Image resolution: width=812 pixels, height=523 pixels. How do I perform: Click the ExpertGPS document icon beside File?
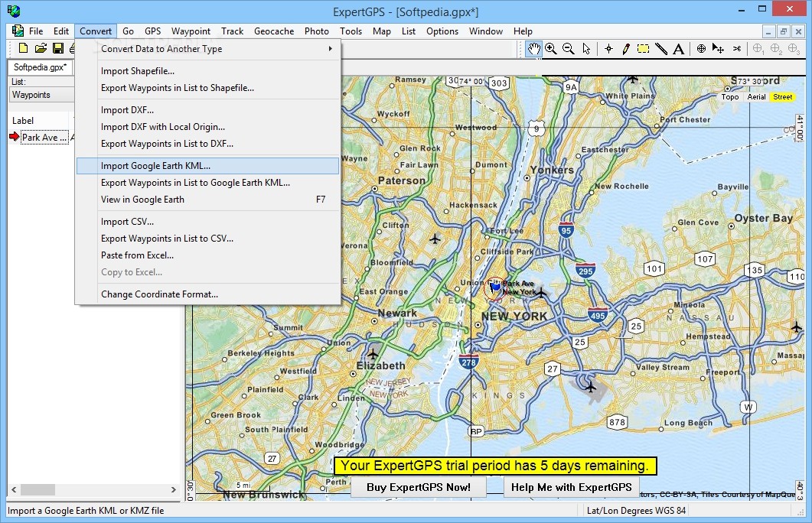pyautogui.click(x=18, y=31)
